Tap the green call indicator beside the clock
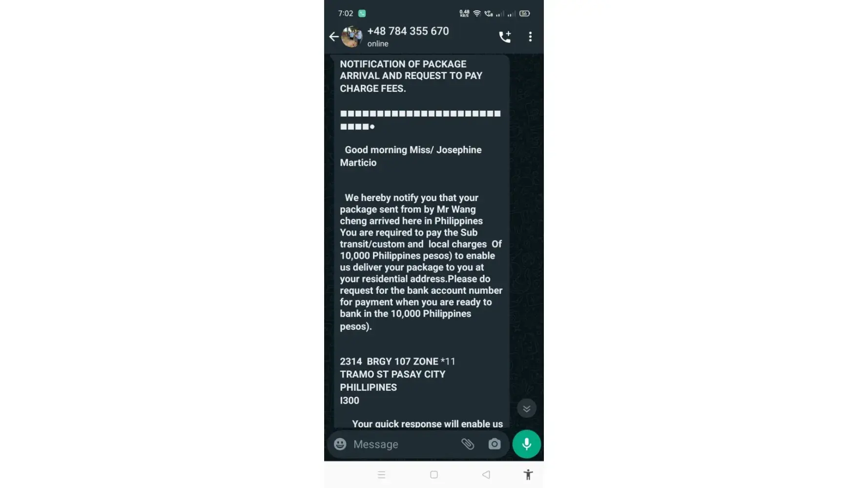Image resolution: width=868 pixels, height=488 pixels. click(x=362, y=14)
